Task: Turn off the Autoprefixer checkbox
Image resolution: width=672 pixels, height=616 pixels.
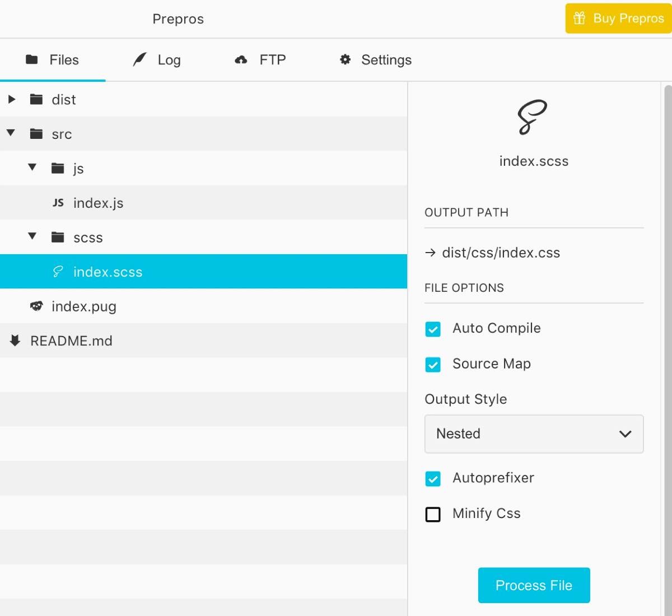Action: coord(433,479)
